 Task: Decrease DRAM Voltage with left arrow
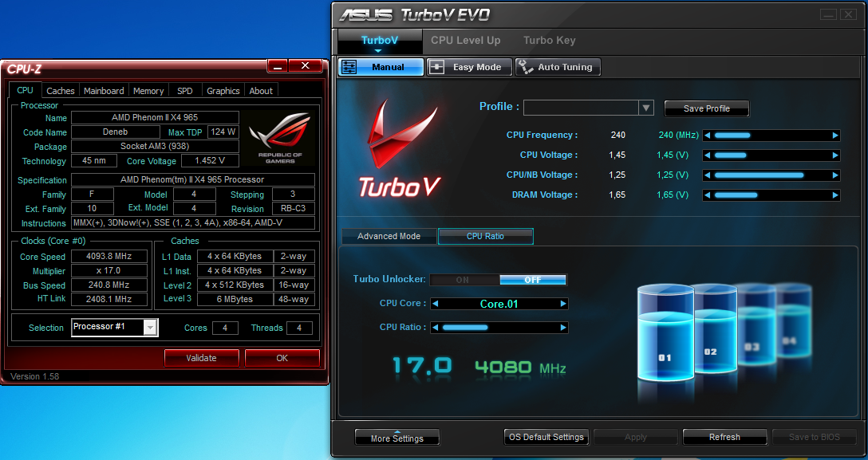(x=708, y=195)
